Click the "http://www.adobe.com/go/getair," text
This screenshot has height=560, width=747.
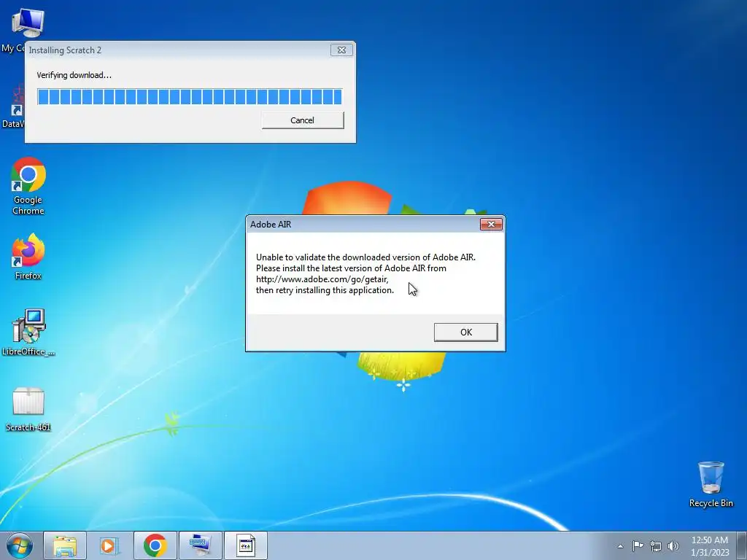[322, 279]
